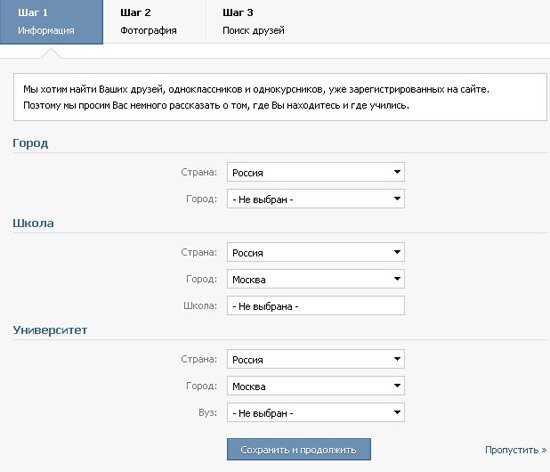Expand the Школа city dropdown showing Москва
This screenshot has height=472, width=550.
tap(316, 279)
